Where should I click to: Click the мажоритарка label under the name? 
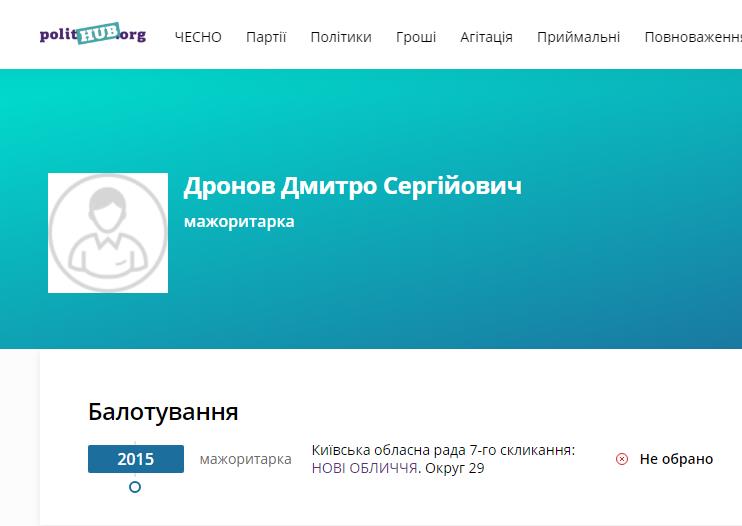[x=239, y=221]
